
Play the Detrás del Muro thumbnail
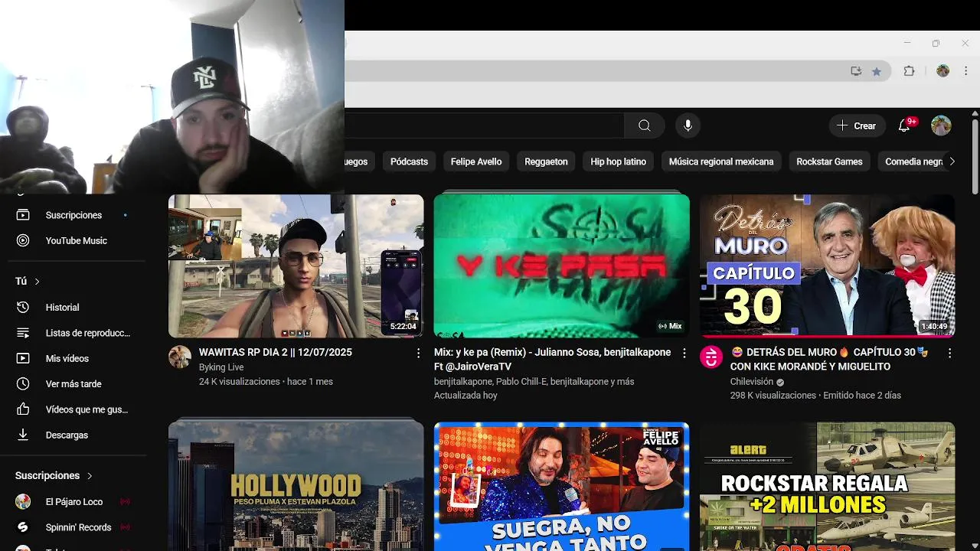point(827,266)
